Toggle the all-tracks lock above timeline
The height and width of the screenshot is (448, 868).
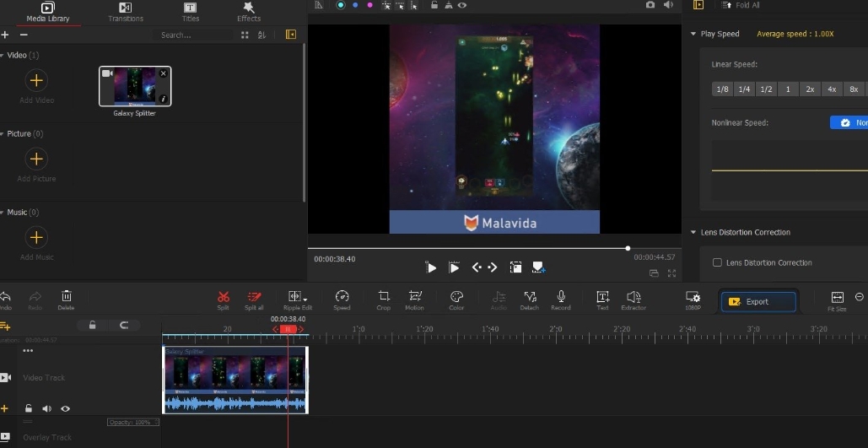pyautogui.click(x=93, y=325)
